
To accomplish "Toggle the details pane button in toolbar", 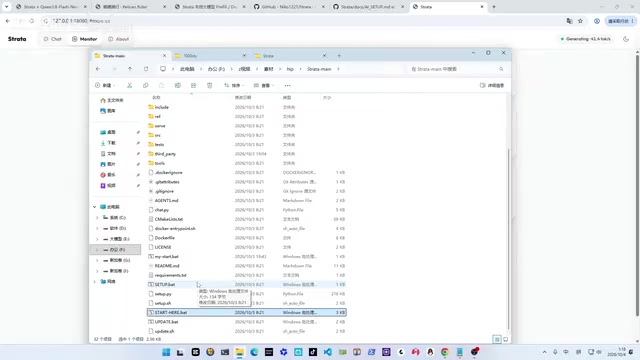I will [x=492, y=85].
